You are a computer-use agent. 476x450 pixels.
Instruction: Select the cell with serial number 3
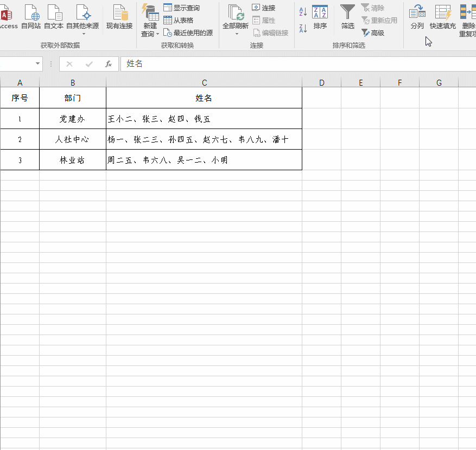20,160
